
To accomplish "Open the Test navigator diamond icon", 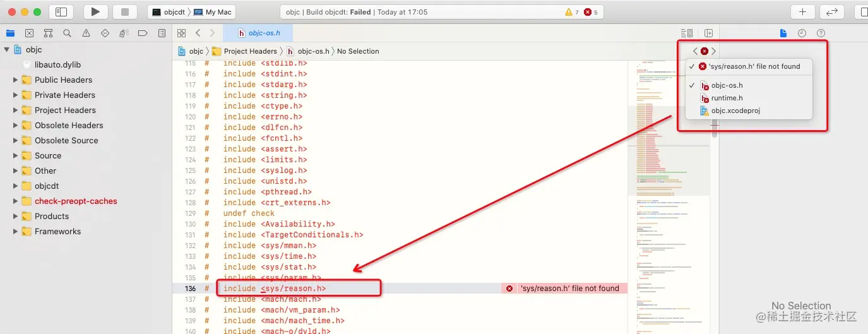I will click(x=105, y=33).
